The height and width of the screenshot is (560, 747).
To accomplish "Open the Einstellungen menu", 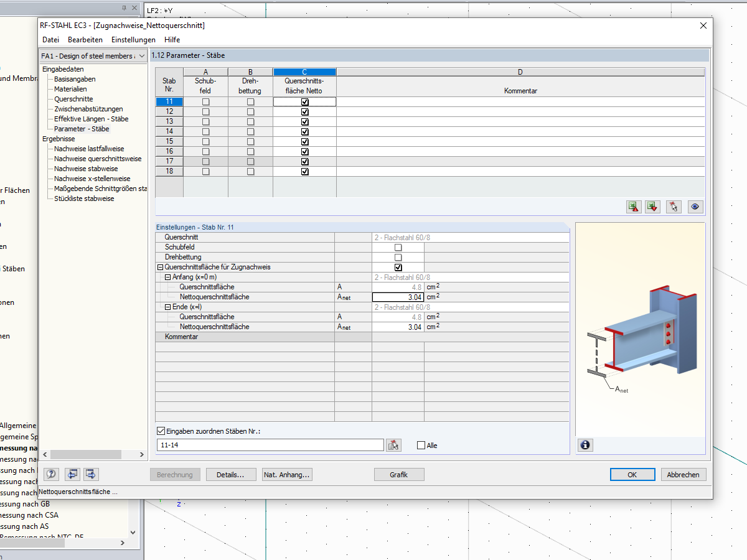I will [x=133, y=40].
